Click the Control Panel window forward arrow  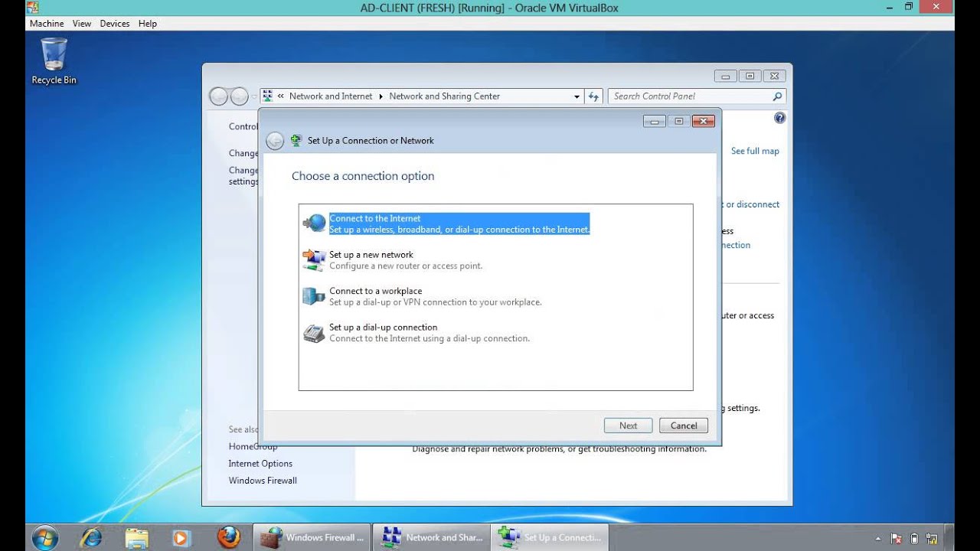pyautogui.click(x=240, y=96)
